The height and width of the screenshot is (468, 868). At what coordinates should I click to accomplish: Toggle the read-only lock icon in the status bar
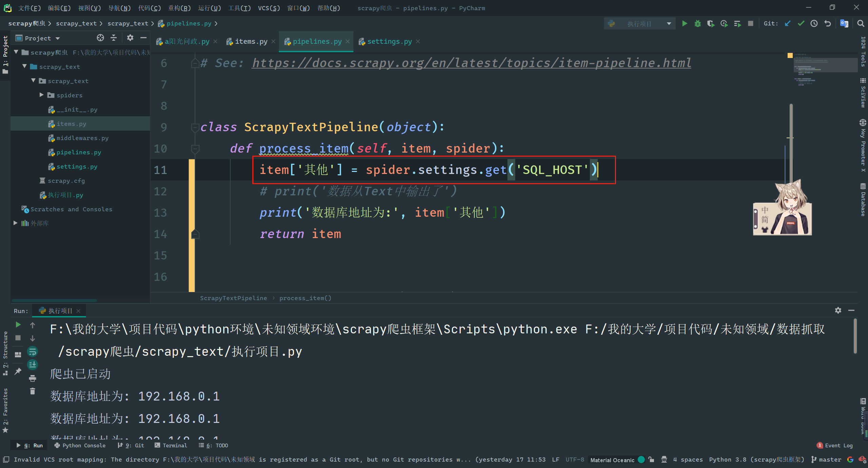click(x=651, y=460)
